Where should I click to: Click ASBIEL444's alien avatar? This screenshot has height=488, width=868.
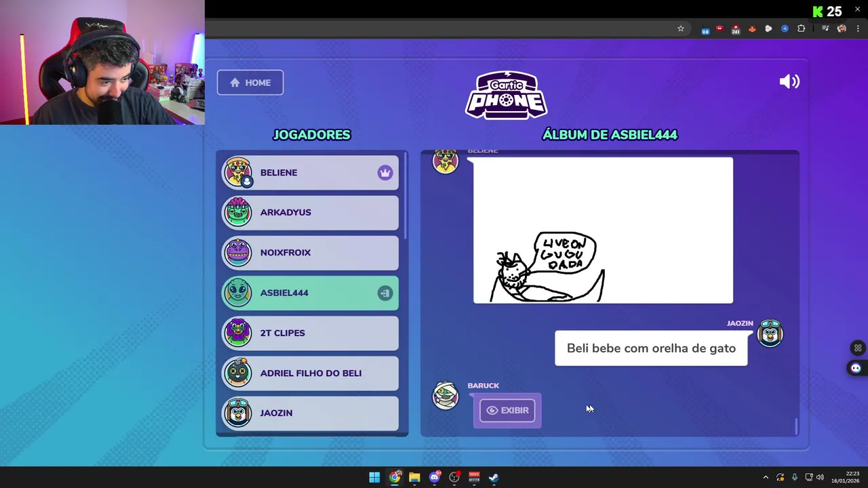(x=238, y=293)
